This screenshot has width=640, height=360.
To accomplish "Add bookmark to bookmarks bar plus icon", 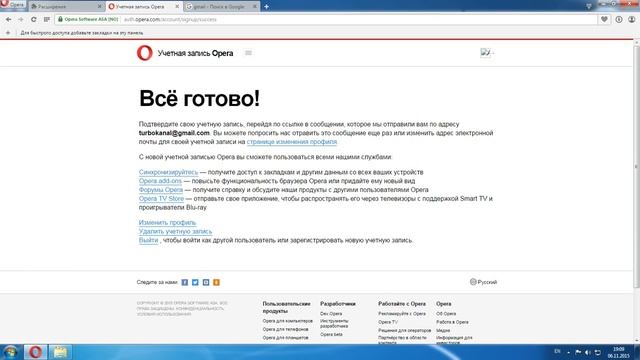I will click(x=8, y=33).
